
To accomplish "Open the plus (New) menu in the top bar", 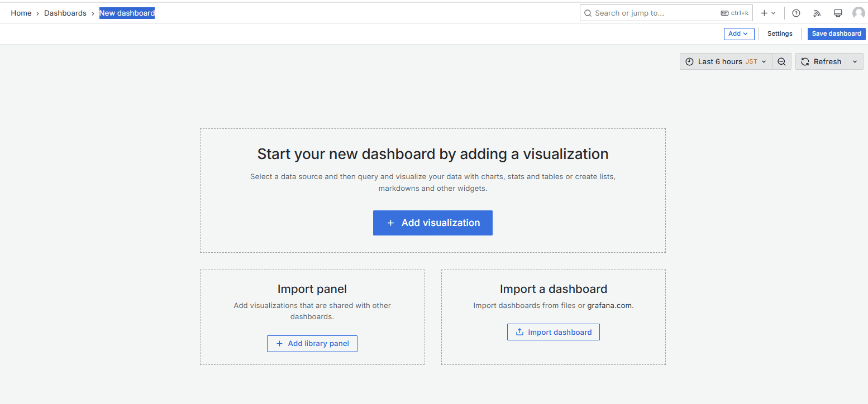I will coord(768,13).
